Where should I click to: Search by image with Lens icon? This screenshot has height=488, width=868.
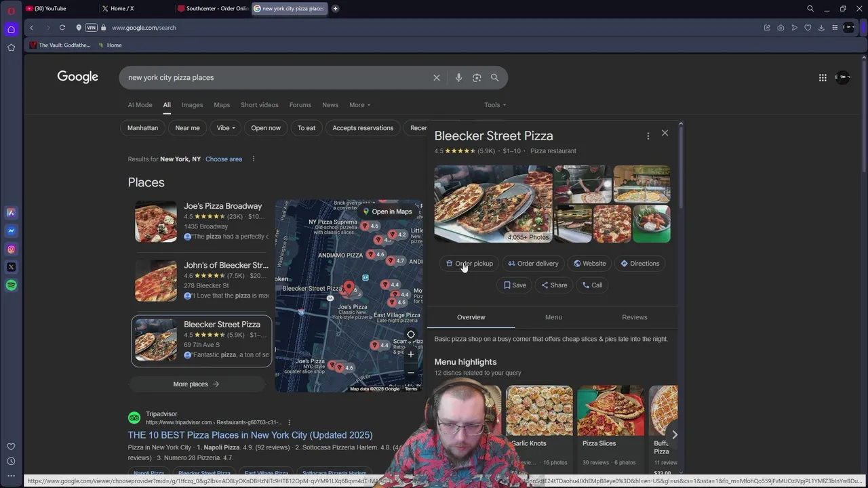(x=477, y=77)
